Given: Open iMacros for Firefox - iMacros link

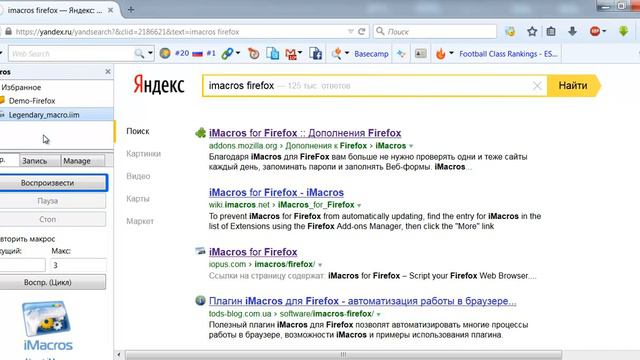Looking at the screenshot, I should point(276,192).
